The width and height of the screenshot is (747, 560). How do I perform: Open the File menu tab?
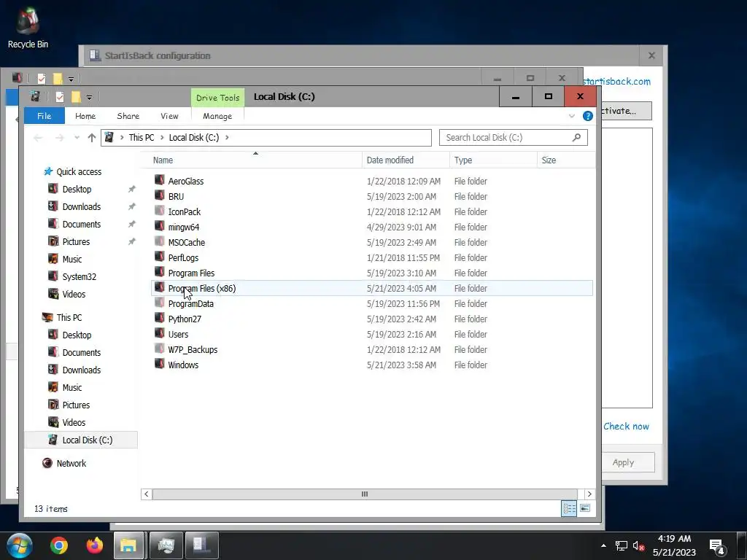pos(44,116)
